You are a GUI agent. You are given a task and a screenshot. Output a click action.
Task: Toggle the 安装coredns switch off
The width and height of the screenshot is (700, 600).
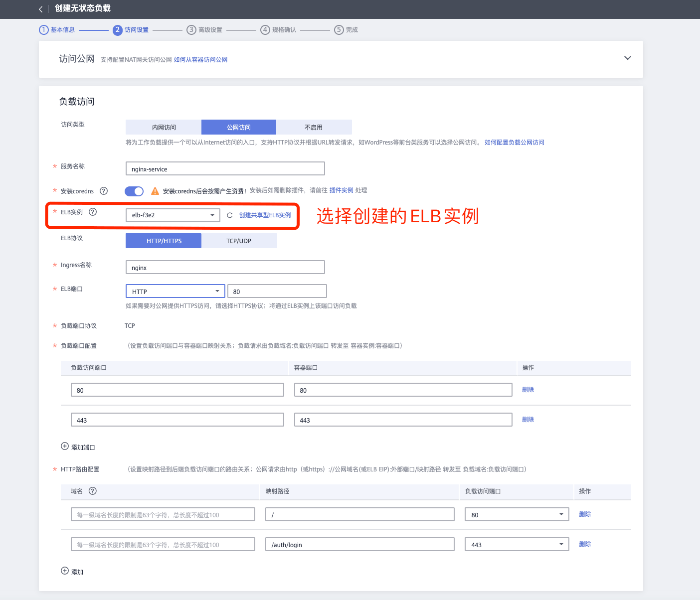[134, 191]
